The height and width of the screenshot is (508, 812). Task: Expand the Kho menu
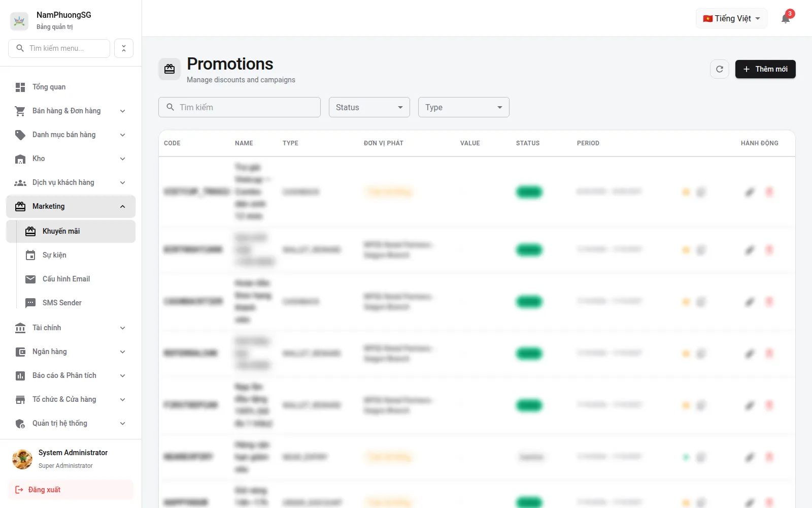pyautogui.click(x=71, y=158)
